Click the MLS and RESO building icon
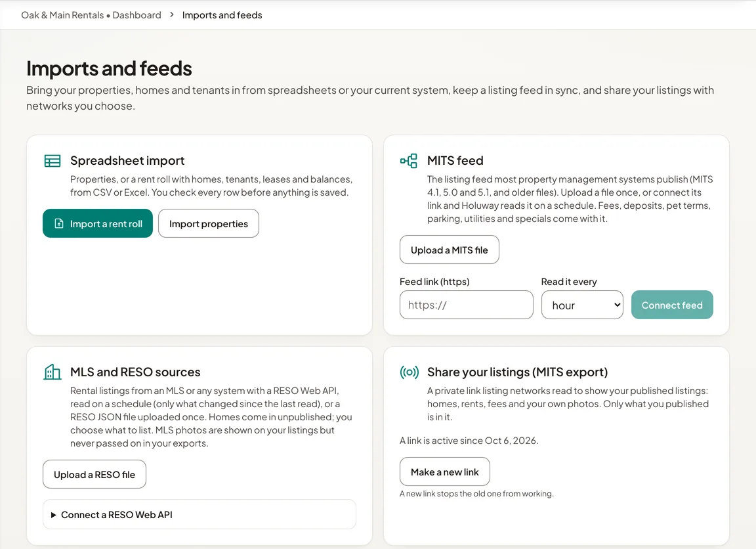Screen dimensions: 756x549 click(52, 372)
